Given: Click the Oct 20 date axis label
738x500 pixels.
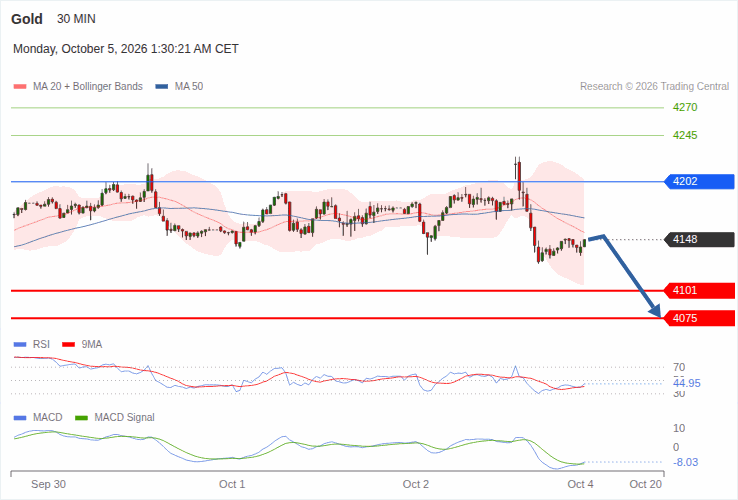Looking at the screenshot, I should (646, 484).
